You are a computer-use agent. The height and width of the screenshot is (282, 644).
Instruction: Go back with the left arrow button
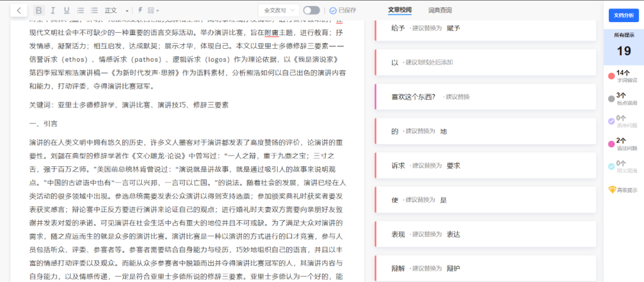pos(19,10)
